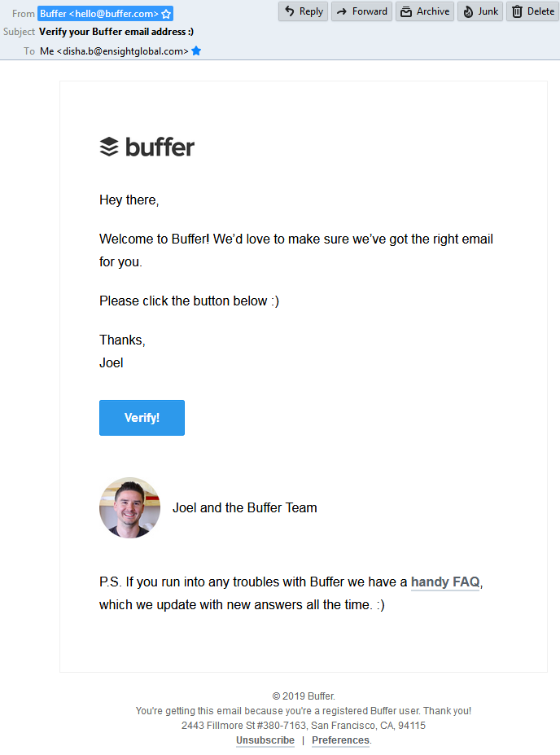Click the blue star beside the recipient address

196,50
